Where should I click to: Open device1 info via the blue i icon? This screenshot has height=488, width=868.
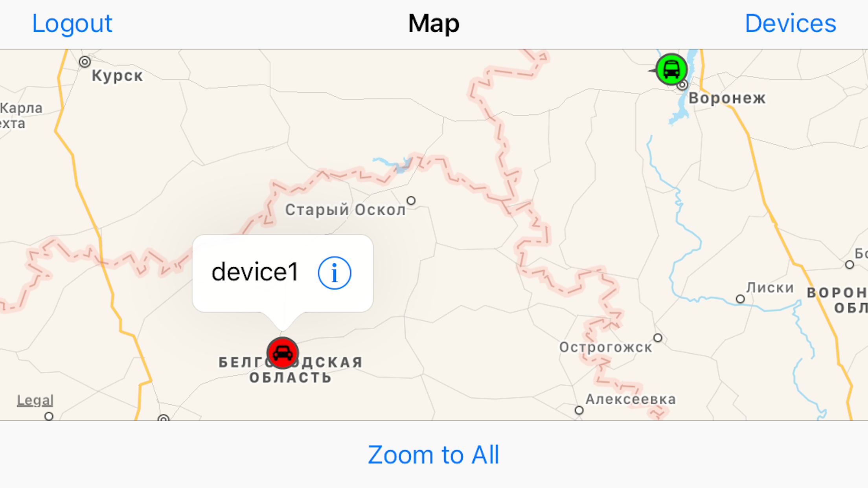(x=335, y=273)
